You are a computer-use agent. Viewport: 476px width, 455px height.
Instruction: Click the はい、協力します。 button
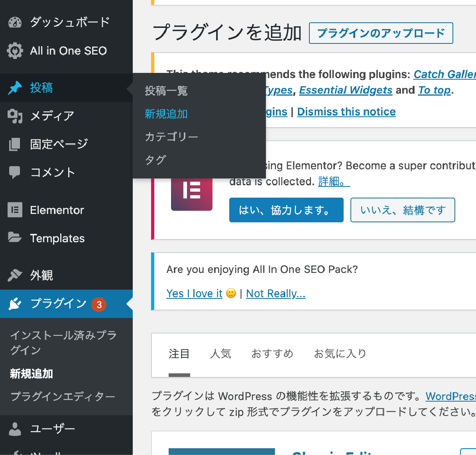[286, 210]
